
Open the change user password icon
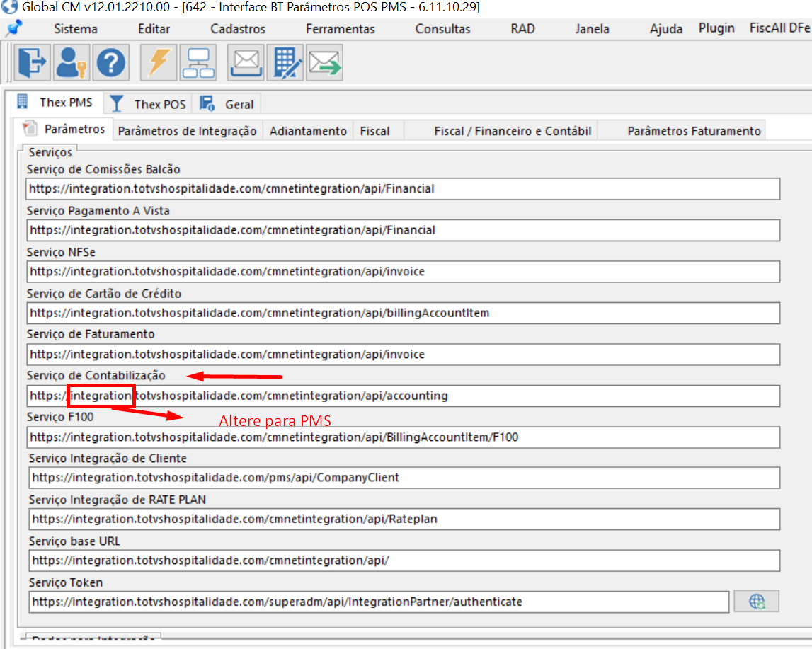(x=71, y=62)
